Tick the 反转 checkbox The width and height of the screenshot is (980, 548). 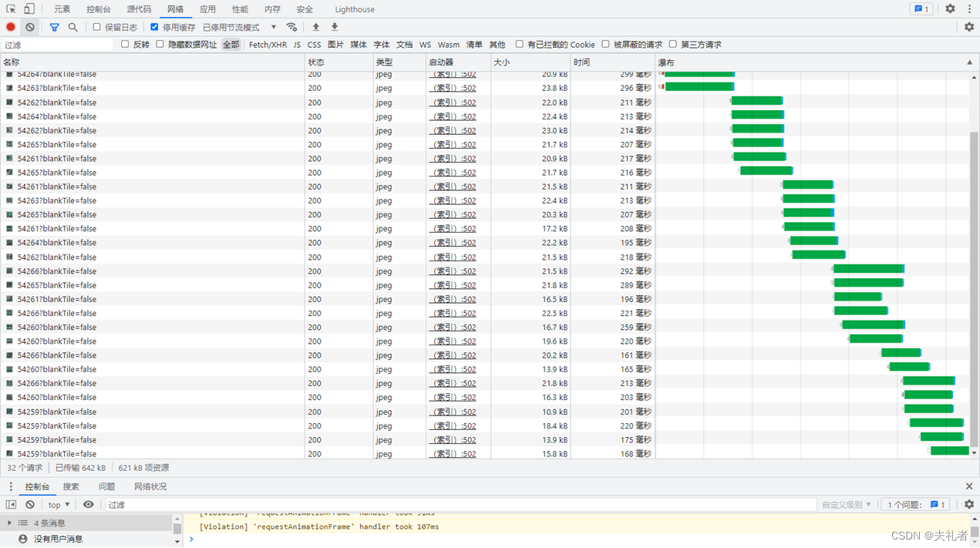125,44
